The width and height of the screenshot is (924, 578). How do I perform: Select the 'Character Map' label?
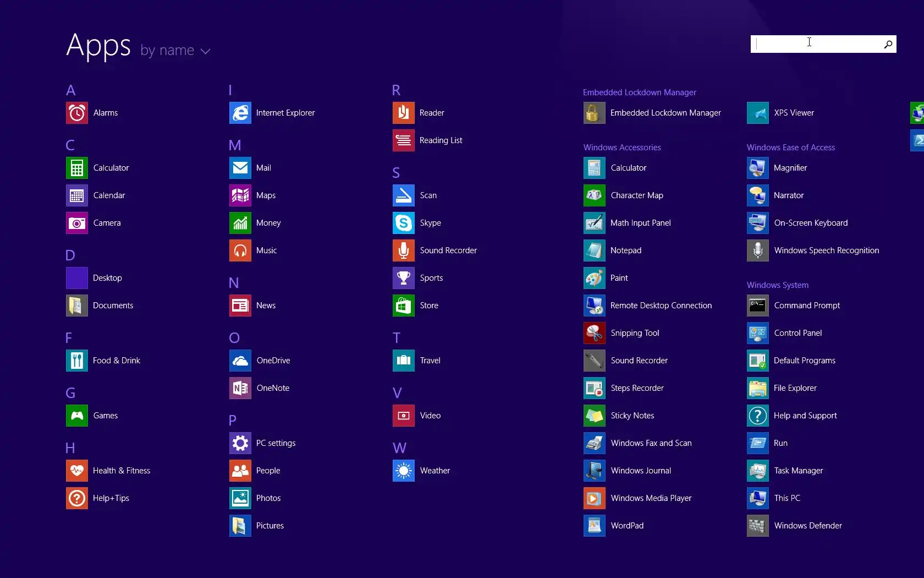[637, 195]
